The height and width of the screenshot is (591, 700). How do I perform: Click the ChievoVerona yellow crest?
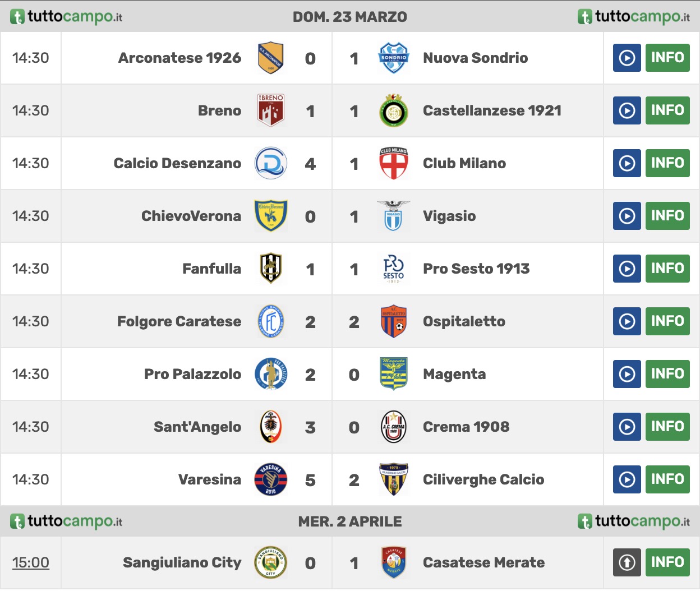point(270,216)
